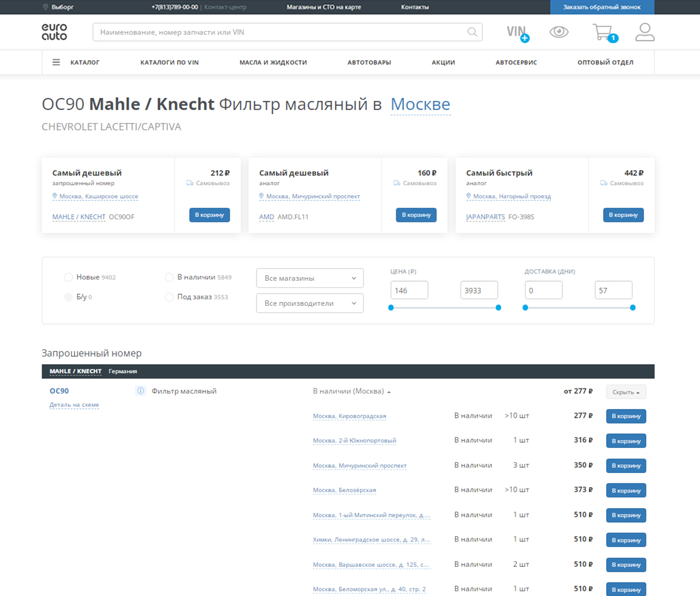This screenshot has width=700, height=596.
Task: Open Москва, Кировоградская store link
Action: pos(350,416)
